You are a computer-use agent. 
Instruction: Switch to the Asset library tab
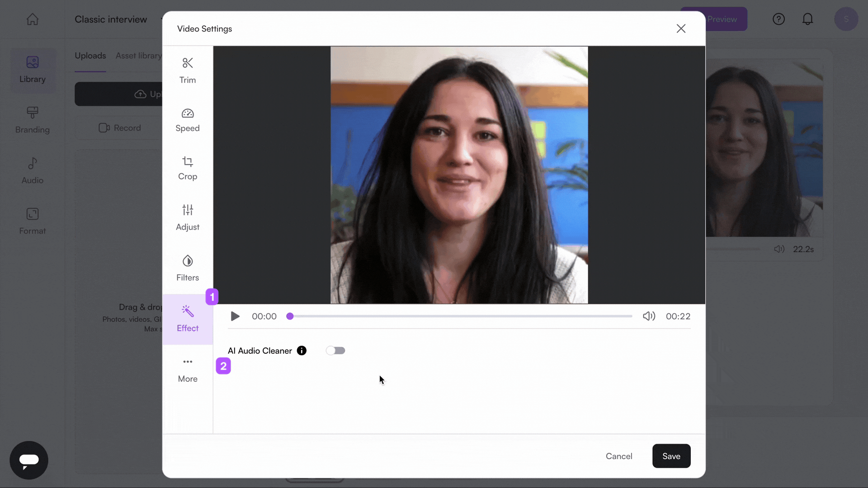point(139,56)
